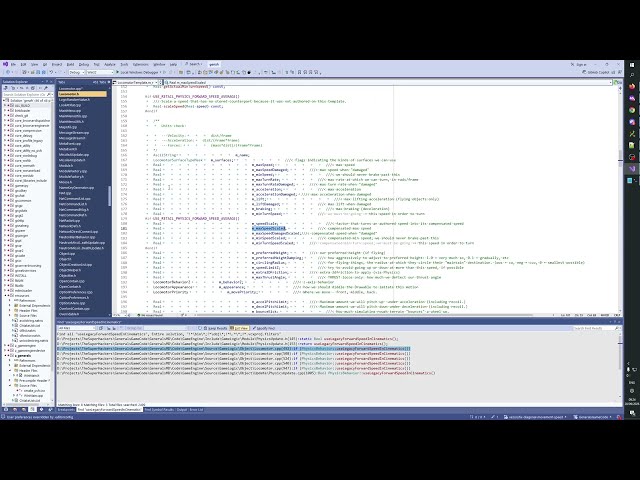Screen dimensions: 640x480
Task: Expand the core_debug project node
Action: point(5,136)
